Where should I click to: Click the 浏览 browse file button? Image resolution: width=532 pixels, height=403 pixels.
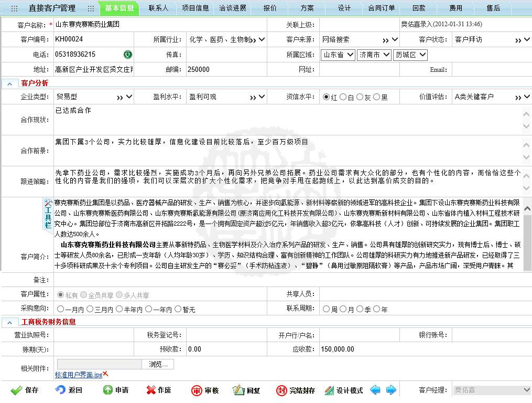point(158,364)
